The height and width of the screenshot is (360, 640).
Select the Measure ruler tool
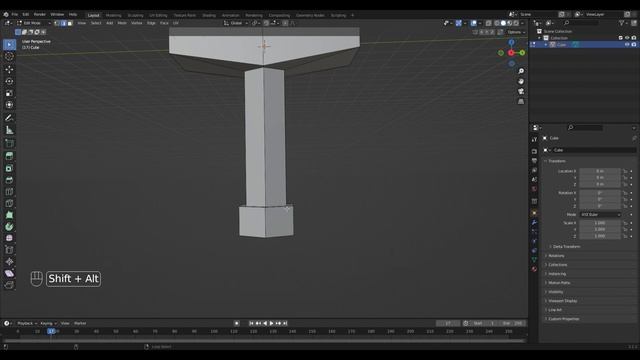(9, 130)
